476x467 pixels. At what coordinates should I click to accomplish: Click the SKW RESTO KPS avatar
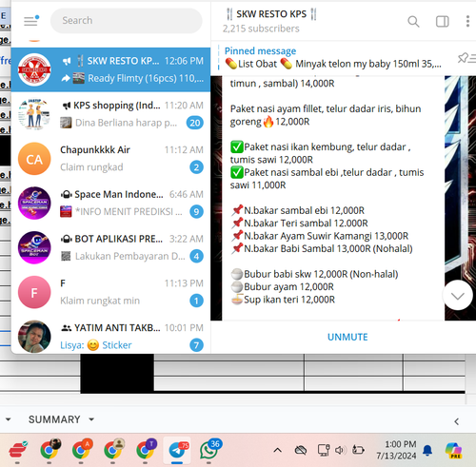[x=34, y=69]
